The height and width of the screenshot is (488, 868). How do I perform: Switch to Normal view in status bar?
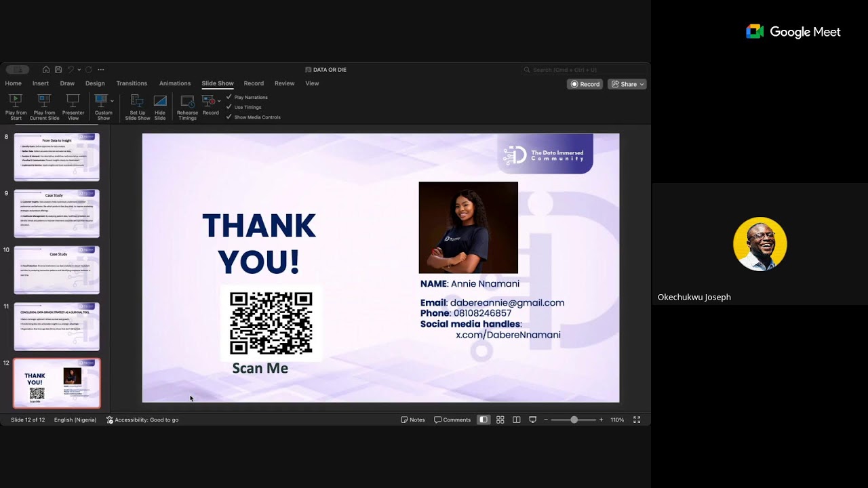coord(484,420)
